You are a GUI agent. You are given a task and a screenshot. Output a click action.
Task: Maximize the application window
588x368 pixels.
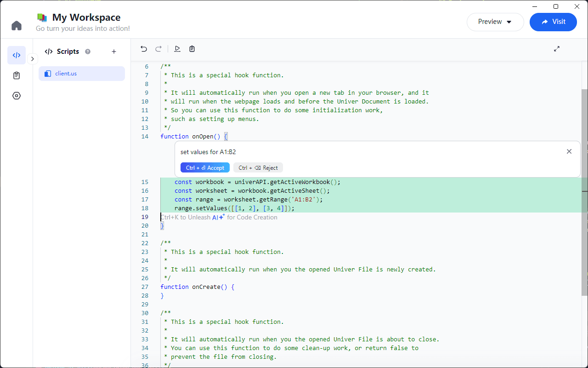[556, 6]
